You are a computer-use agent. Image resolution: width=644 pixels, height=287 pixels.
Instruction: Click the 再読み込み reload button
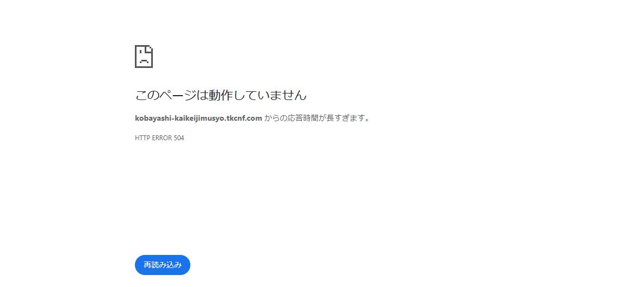point(163,265)
